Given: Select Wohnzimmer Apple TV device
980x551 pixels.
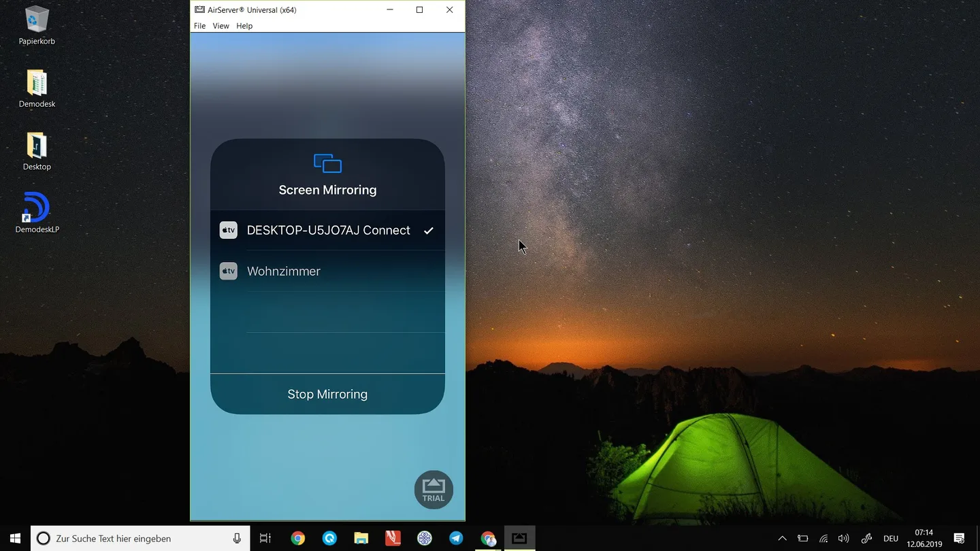Looking at the screenshot, I should [x=327, y=271].
